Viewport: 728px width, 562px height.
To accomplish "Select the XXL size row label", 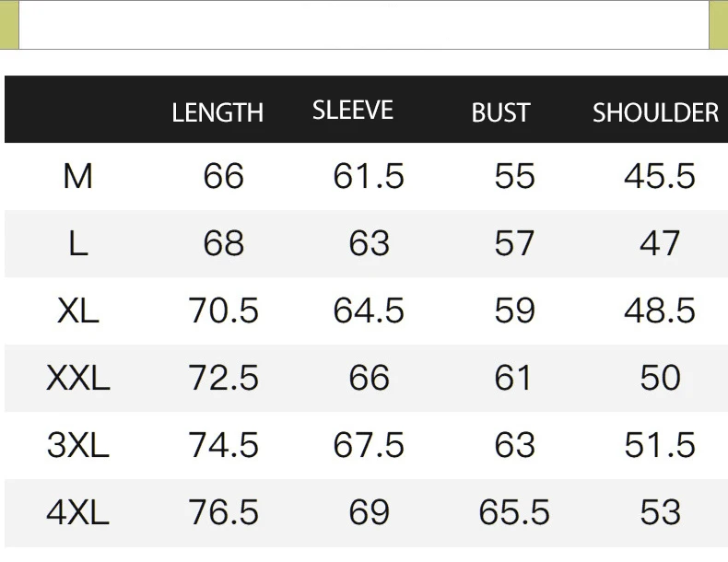I will [78, 378].
